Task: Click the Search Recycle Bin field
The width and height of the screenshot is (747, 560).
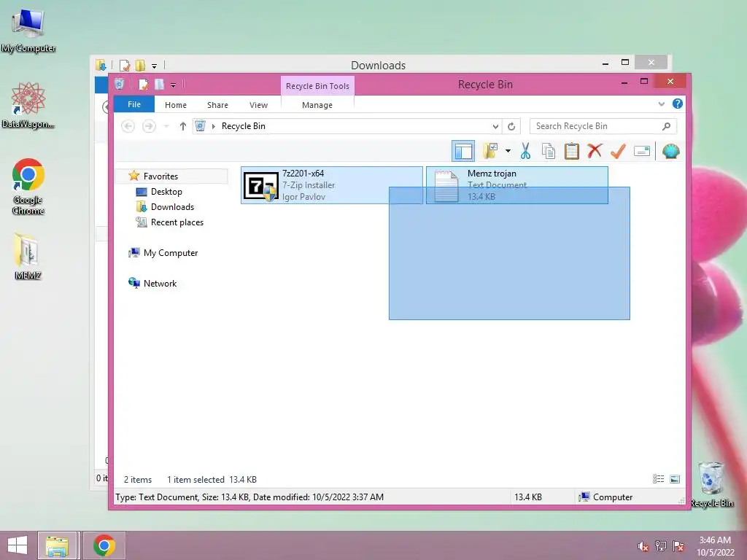Action: (603, 126)
